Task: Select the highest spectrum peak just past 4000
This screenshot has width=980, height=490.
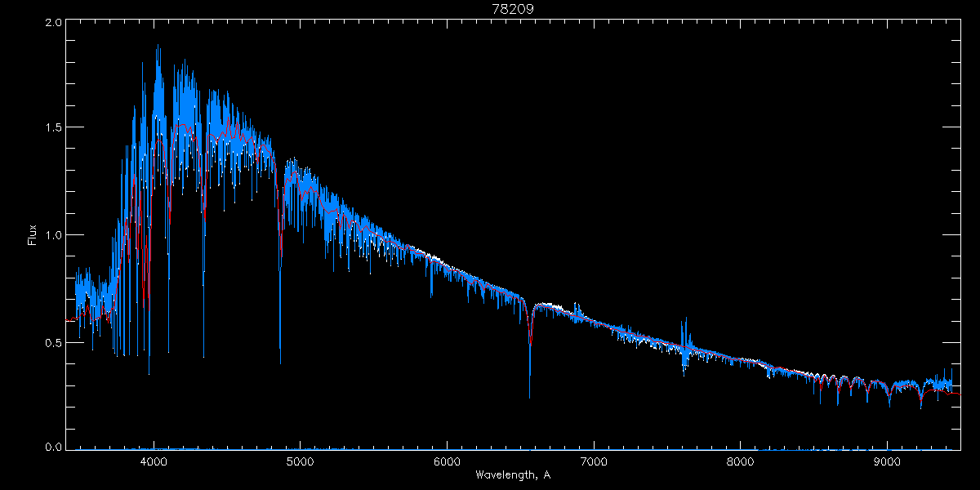Action: tap(158, 46)
